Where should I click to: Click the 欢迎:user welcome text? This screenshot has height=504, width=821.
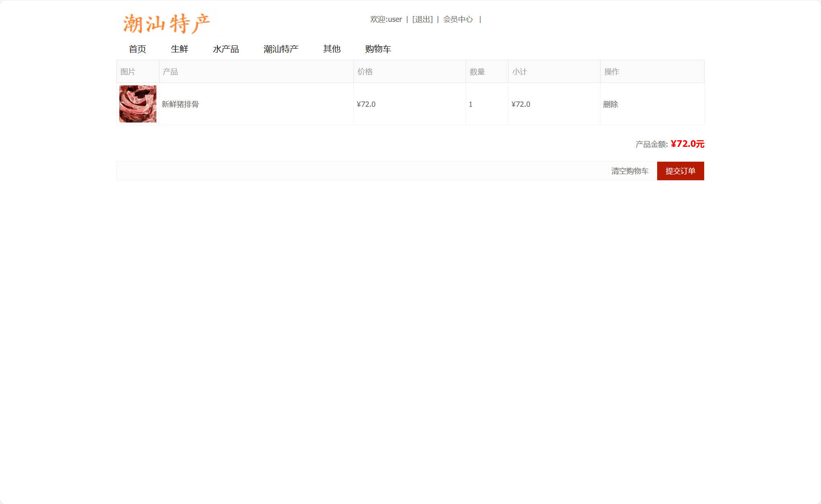386,19
